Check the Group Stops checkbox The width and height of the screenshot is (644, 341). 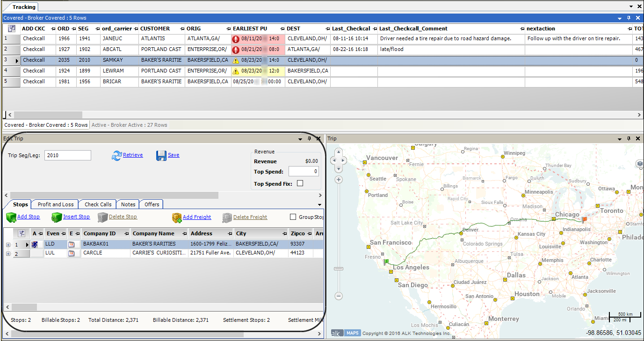coord(293,217)
